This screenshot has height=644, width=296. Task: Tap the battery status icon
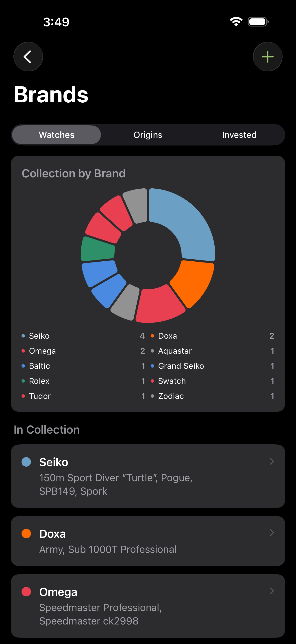coord(258,22)
